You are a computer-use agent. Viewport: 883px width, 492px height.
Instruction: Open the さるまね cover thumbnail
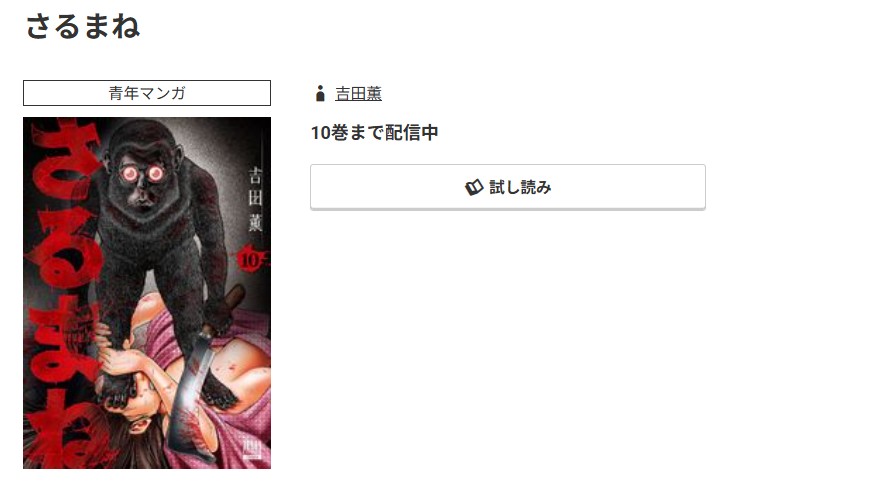(147, 293)
